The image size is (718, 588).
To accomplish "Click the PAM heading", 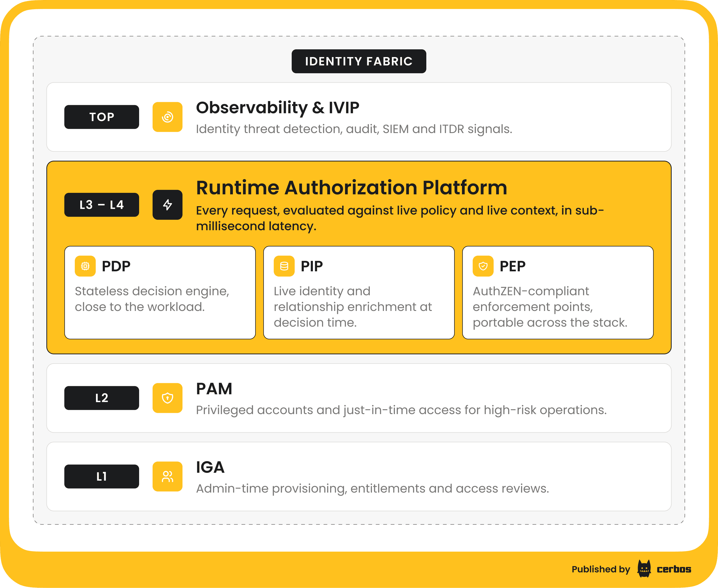I will 214,389.
